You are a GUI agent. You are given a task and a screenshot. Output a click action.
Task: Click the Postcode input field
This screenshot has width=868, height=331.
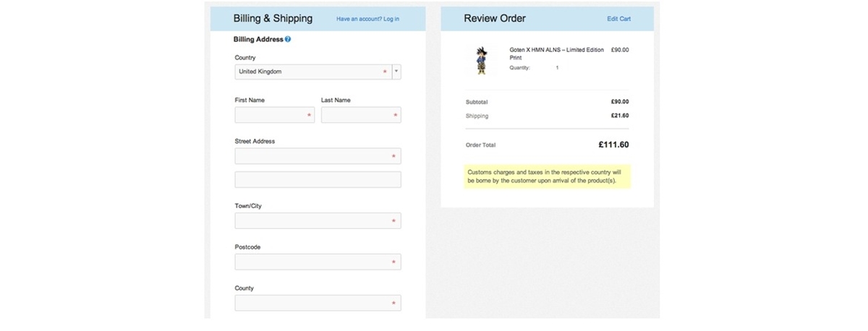click(x=317, y=262)
